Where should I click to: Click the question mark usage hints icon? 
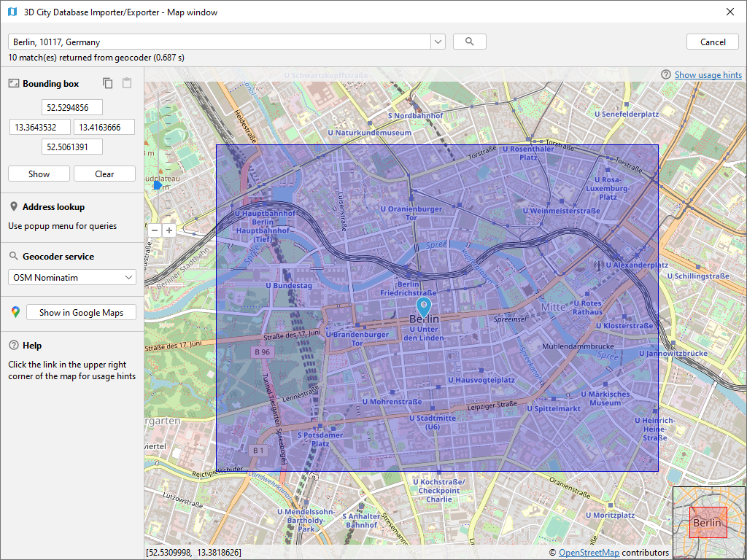coord(666,75)
